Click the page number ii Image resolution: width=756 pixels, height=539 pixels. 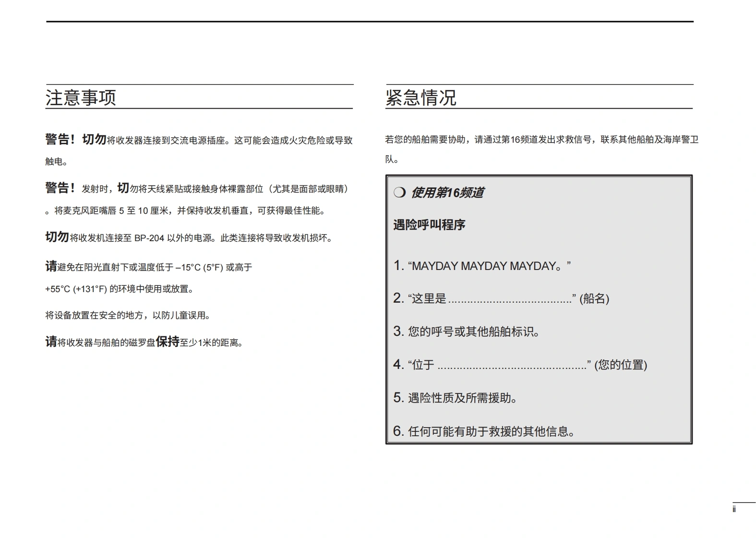click(x=733, y=509)
